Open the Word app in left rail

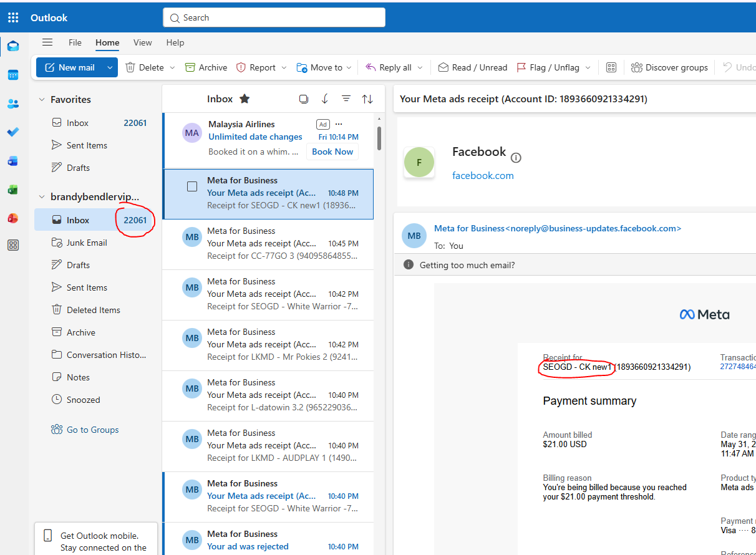(13, 161)
